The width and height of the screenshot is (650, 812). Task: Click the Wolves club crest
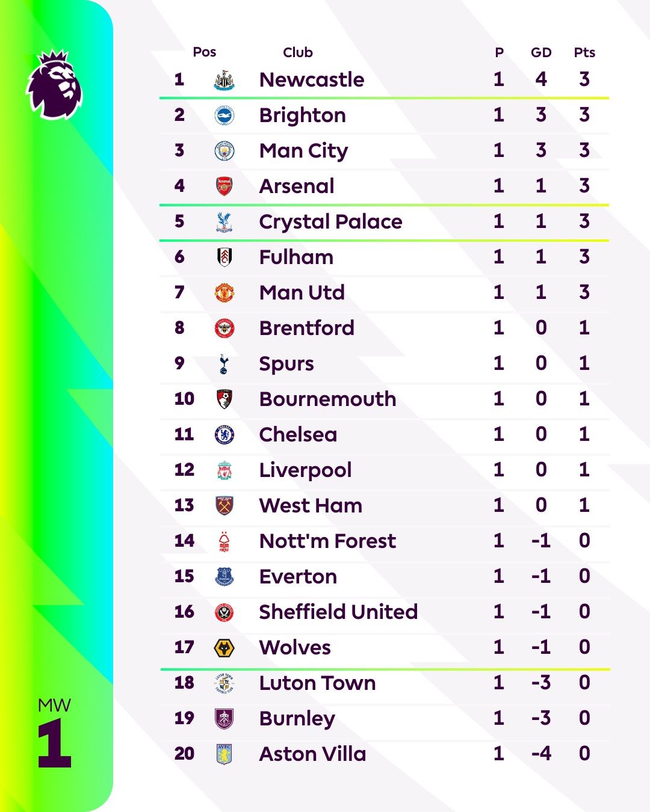(224, 648)
